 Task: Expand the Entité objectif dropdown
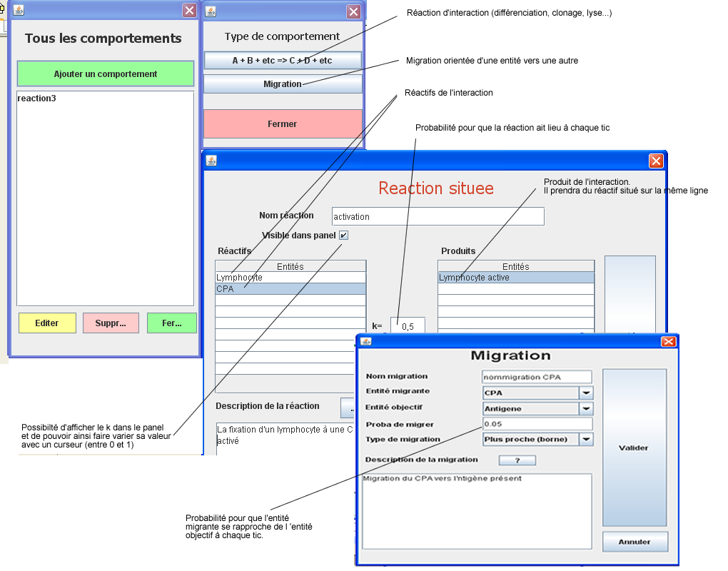point(585,408)
